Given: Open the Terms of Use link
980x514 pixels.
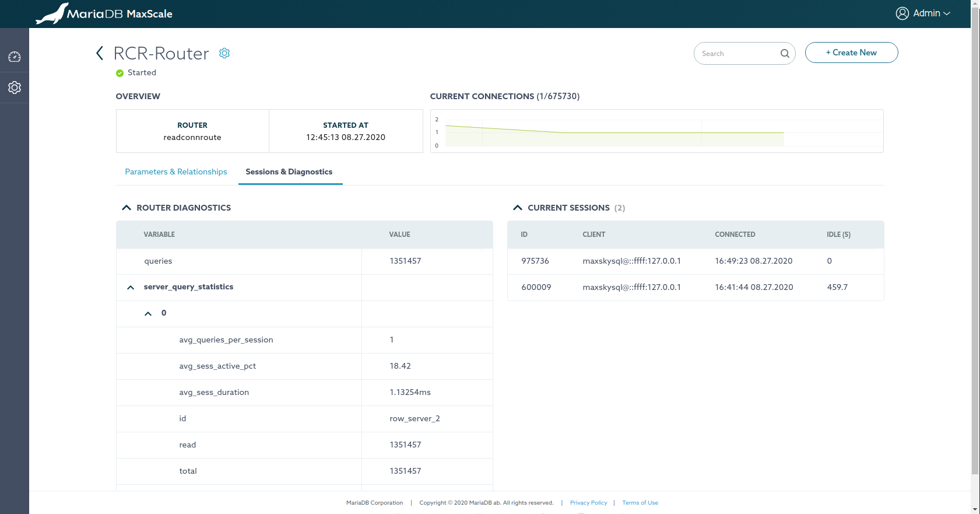Looking at the screenshot, I should point(640,503).
